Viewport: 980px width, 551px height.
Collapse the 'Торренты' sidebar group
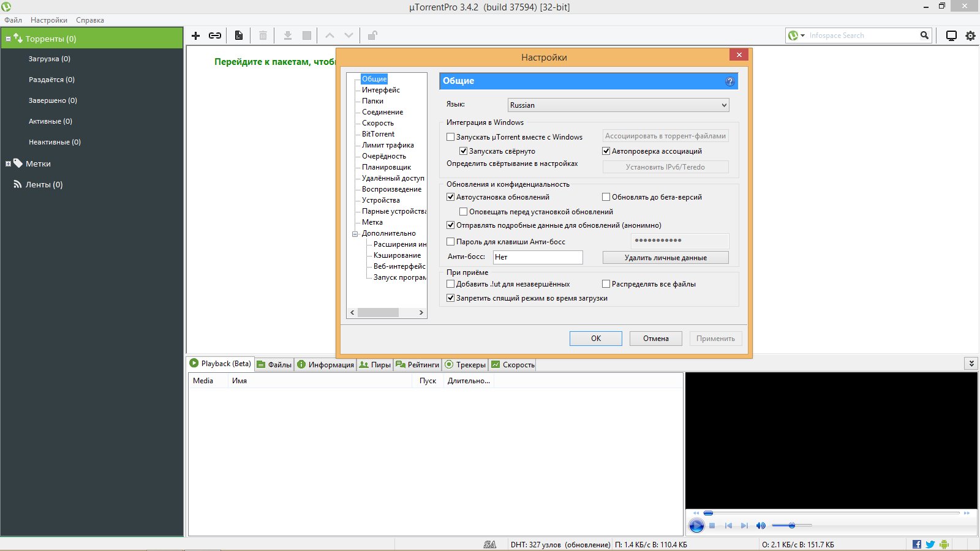8,39
